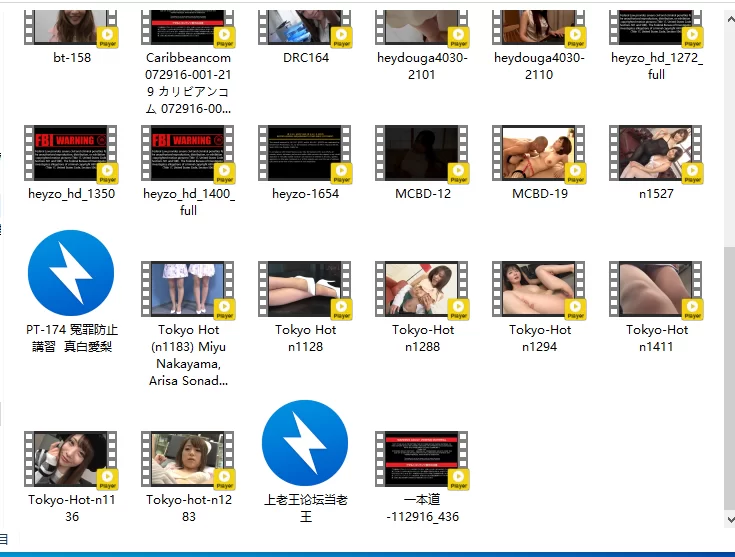The width and height of the screenshot is (735, 557).
Task: Click the 上老王论坛当老王 archive icon
Action: pos(305,443)
